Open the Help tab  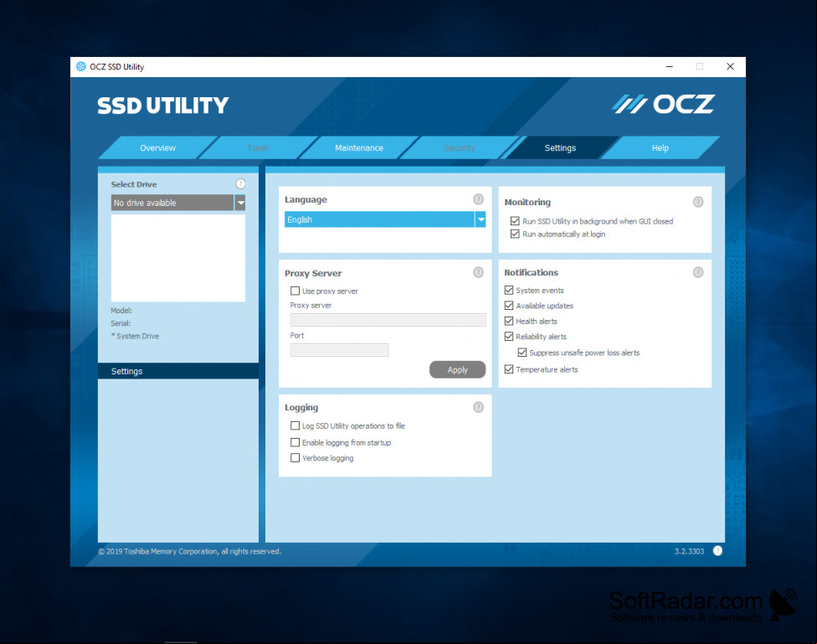pos(660,148)
